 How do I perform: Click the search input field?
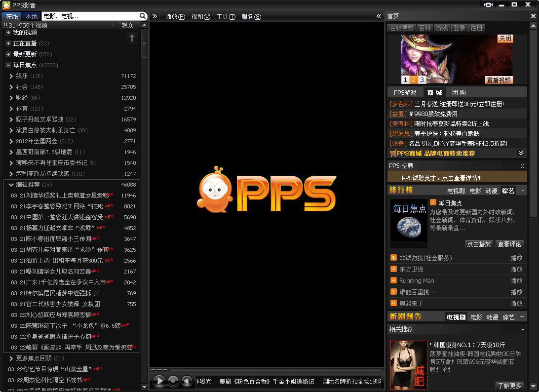pos(90,16)
